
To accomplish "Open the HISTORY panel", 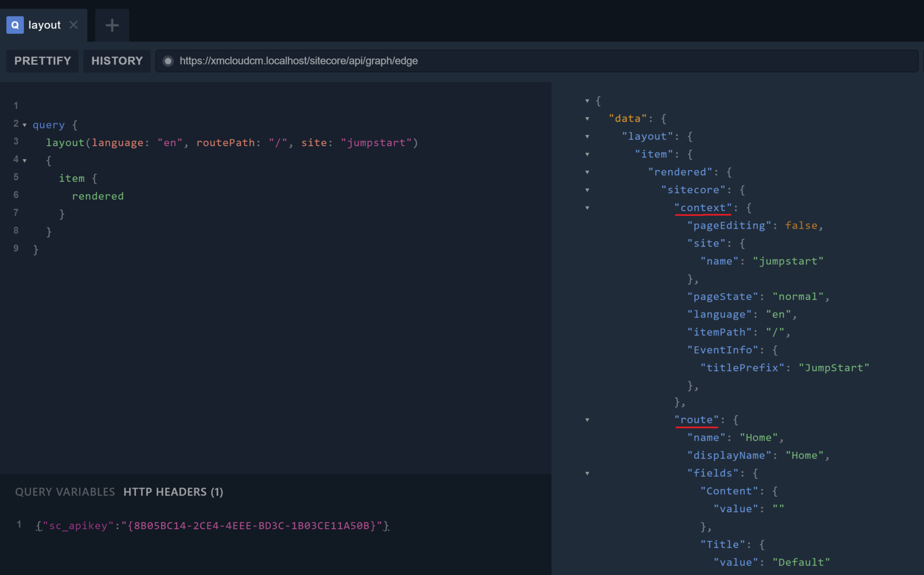I will (117, 60).
